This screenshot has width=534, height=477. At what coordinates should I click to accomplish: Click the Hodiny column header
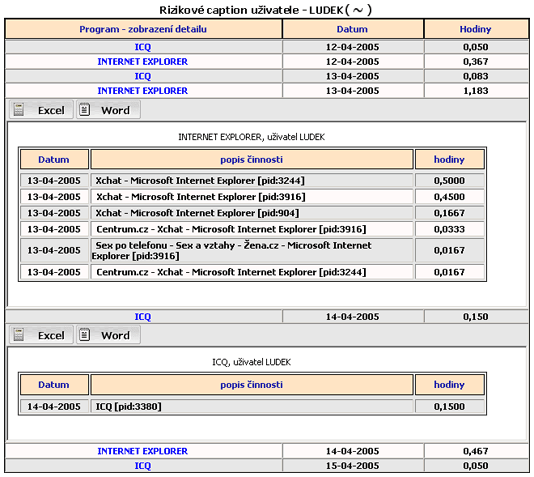(475, 29)
